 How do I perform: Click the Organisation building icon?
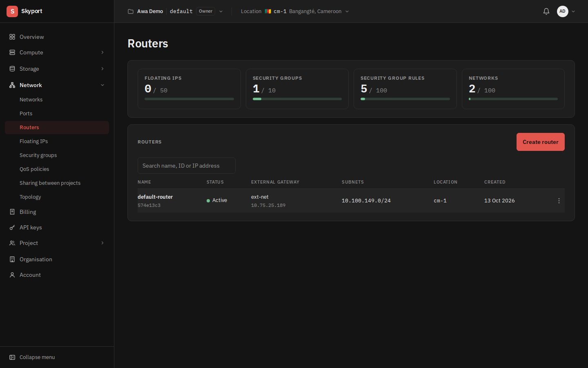point(12,259)
